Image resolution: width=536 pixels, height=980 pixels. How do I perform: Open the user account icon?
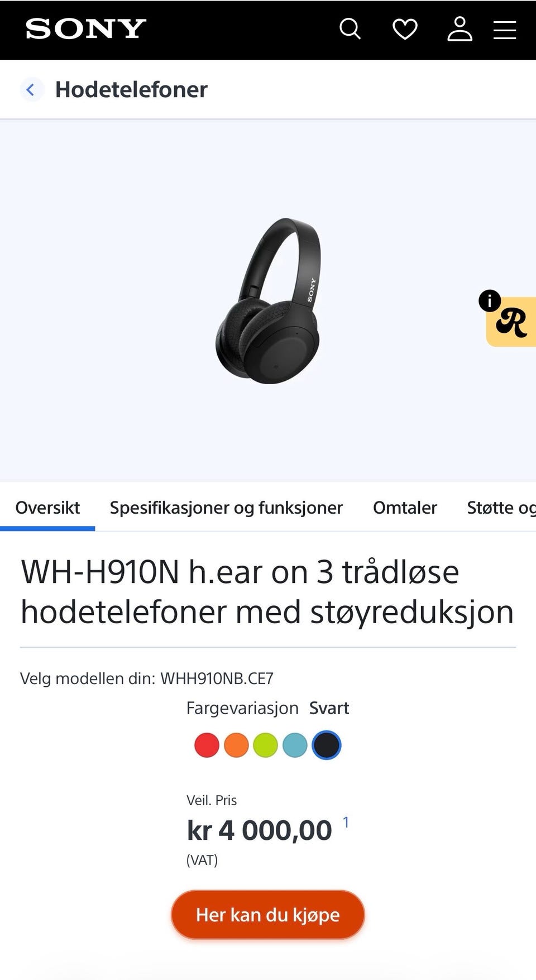point(460,29)
